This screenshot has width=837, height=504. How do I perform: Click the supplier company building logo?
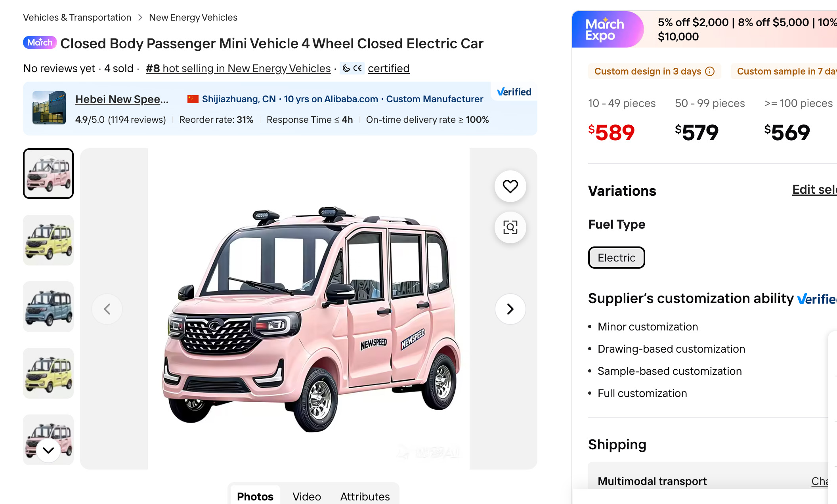pos(49,108)
